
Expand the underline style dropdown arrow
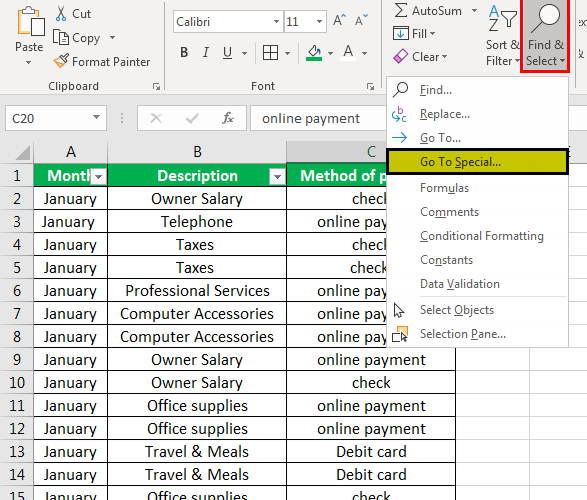click(244, 53)
